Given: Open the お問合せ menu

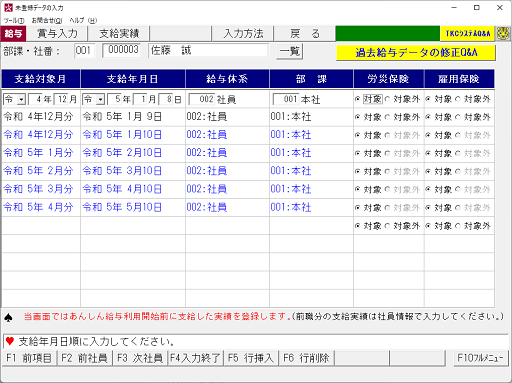Looking at the screenshot, I should point(47,21).
